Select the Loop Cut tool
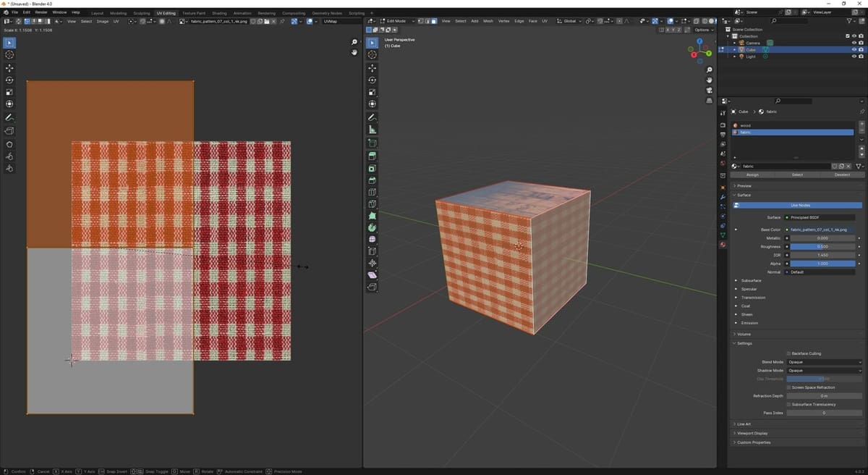Screen dimensions: 868x475 pos(372,192)
